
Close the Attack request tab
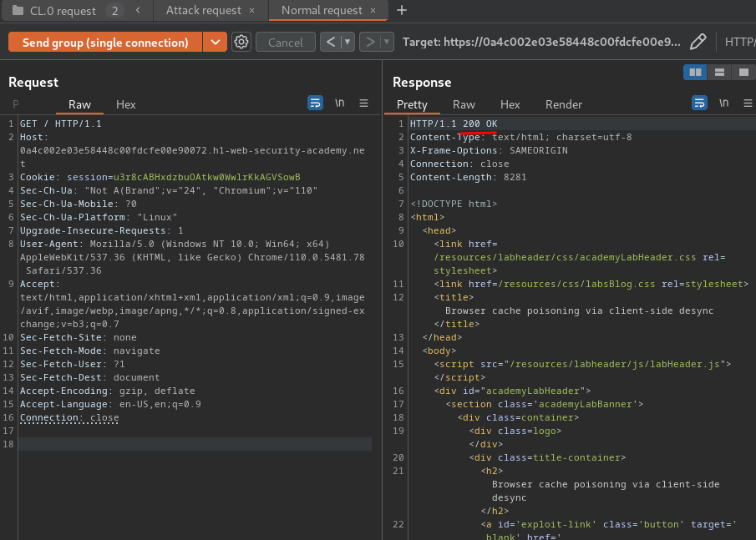(x=251, y=10)
